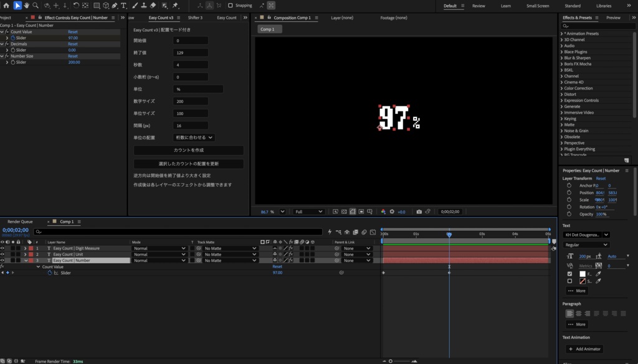This screenshot has width=638, height=364.
Task: Switch to the Preview panel tab
Action: 613,17
